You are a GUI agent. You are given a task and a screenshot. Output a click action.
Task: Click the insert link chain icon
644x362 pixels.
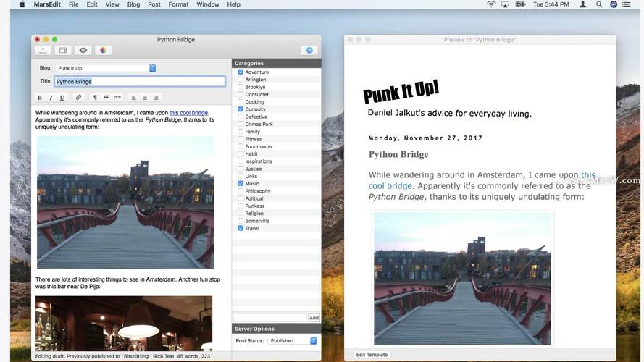(x=78, y=98)
